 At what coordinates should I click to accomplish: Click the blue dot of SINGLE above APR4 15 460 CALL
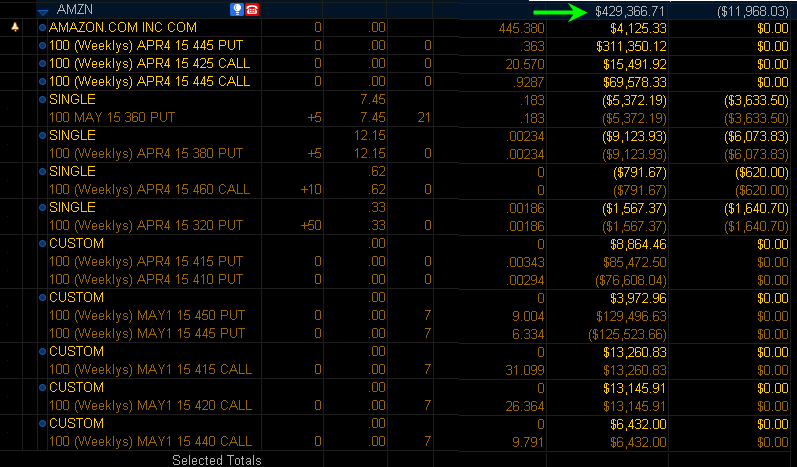(x=42, y=172)
